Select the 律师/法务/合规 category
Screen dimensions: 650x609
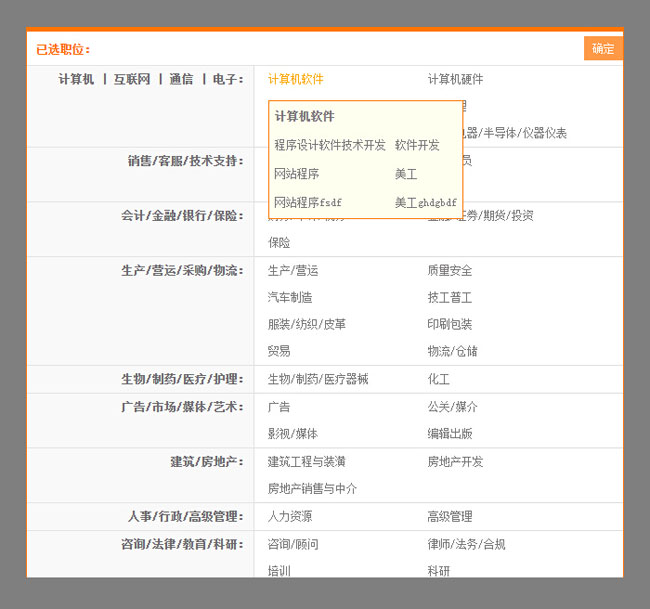click(x=466, y=545)
